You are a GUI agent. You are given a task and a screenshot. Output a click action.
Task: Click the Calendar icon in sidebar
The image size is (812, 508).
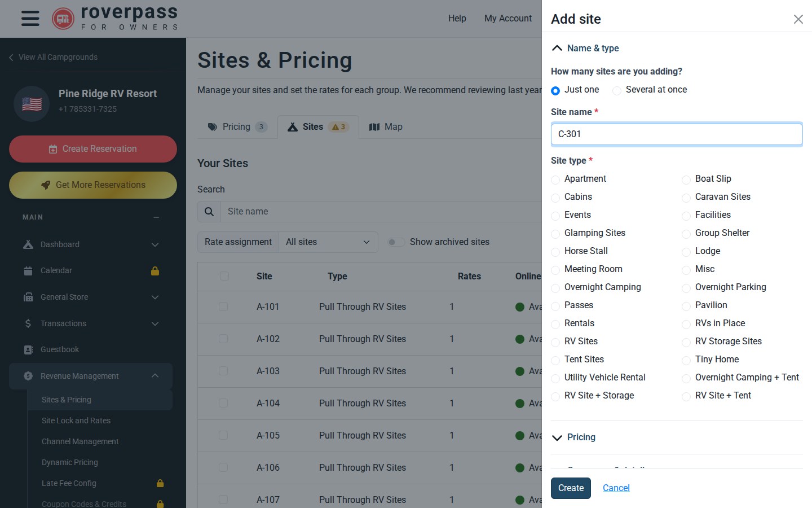point(28,271)
